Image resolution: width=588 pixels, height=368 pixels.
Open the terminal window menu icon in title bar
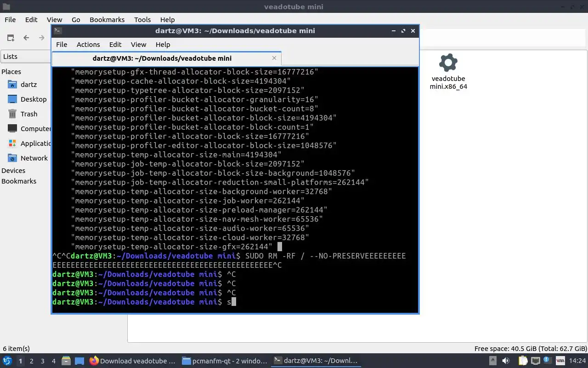click(x=58, y=31)
